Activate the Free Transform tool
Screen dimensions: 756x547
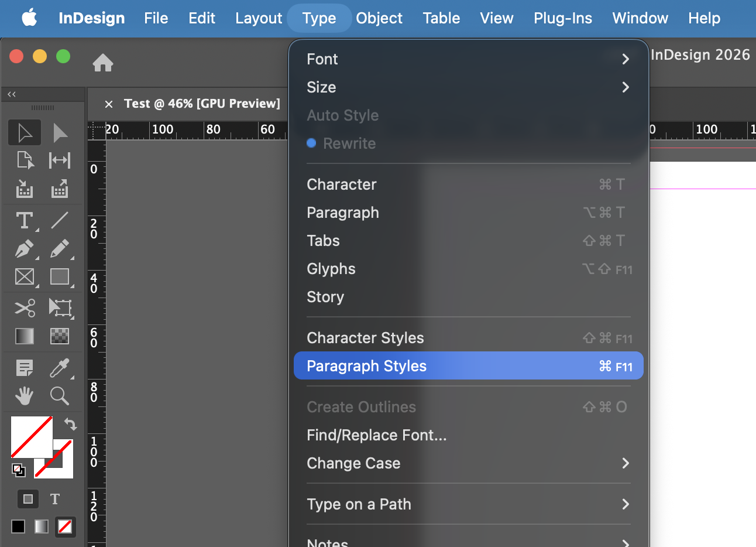click(x=60, y=307)
